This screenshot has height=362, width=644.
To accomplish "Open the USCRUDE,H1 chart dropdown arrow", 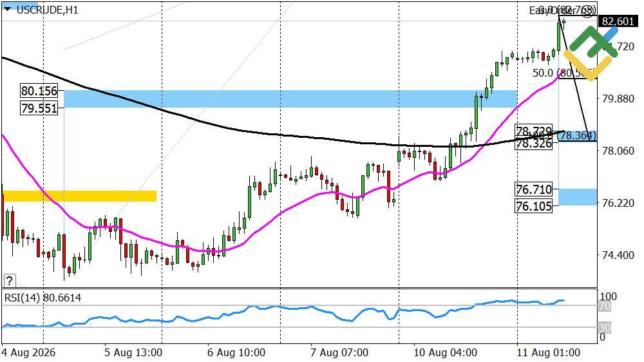I will [x=7, y=8].
